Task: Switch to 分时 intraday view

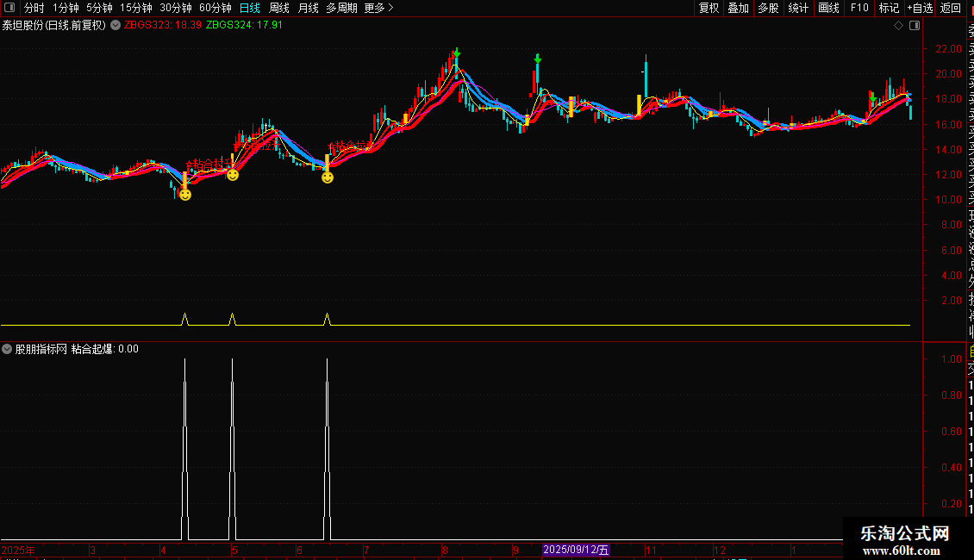Action: (34, 8)
